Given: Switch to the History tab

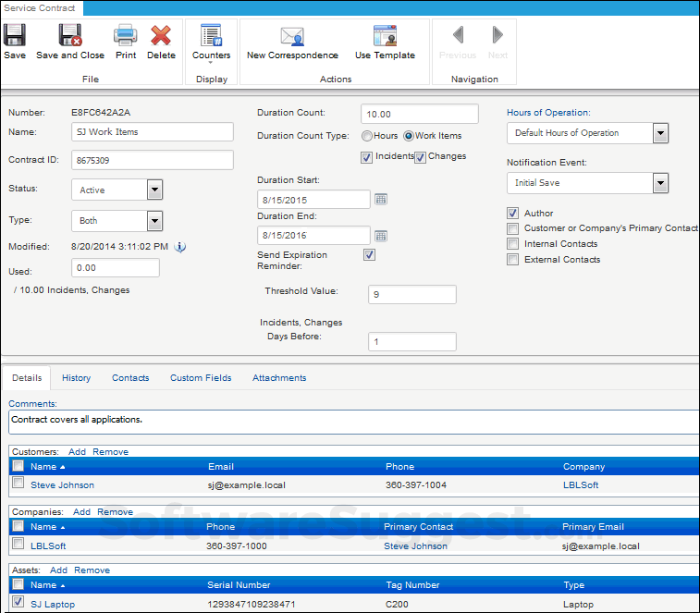Looking at the screenshot, I should 76,377.
